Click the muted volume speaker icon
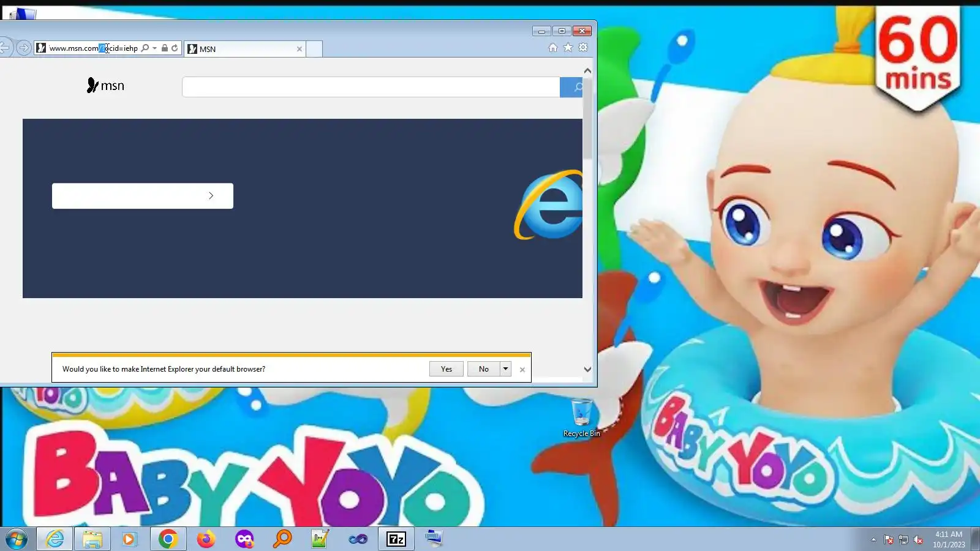 pos(918,539)
